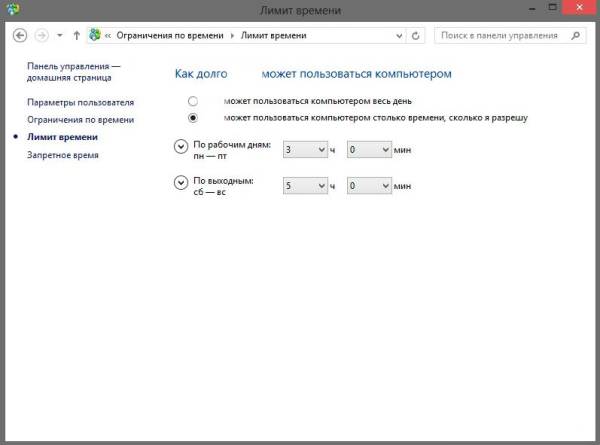This screenshot has width=600, height=445.
Task: Open the weekday hours dropdown showing 3
Action: pos(305,149)
